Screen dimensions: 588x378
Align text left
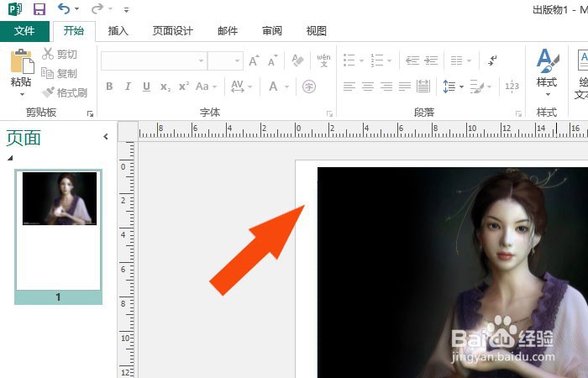[x=349, y=87]
